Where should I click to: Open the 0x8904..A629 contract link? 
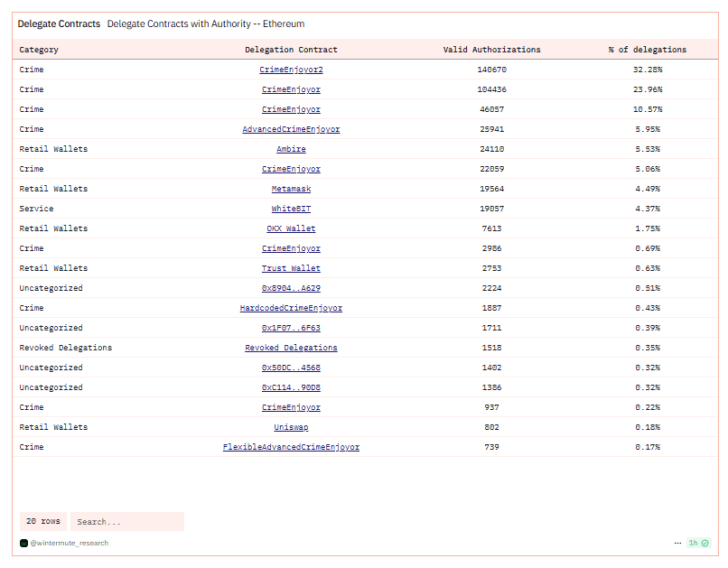coord(291,288)
